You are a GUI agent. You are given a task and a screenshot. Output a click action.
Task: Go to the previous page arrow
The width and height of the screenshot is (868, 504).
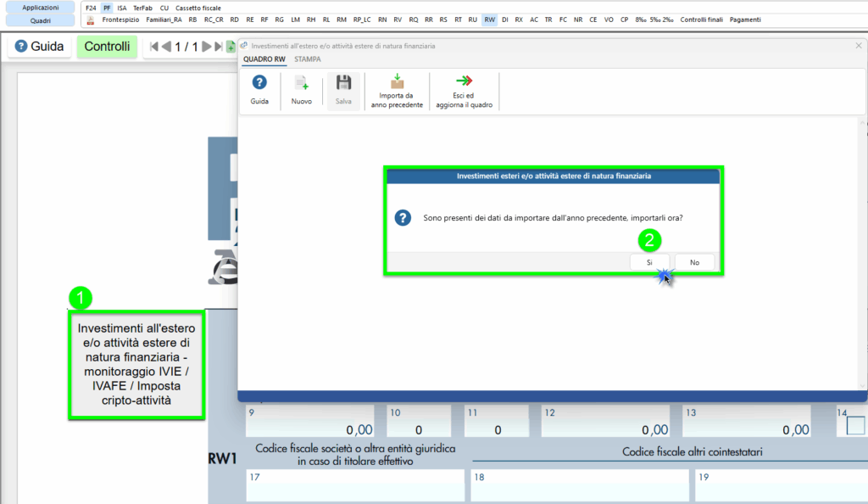point(166,47)
